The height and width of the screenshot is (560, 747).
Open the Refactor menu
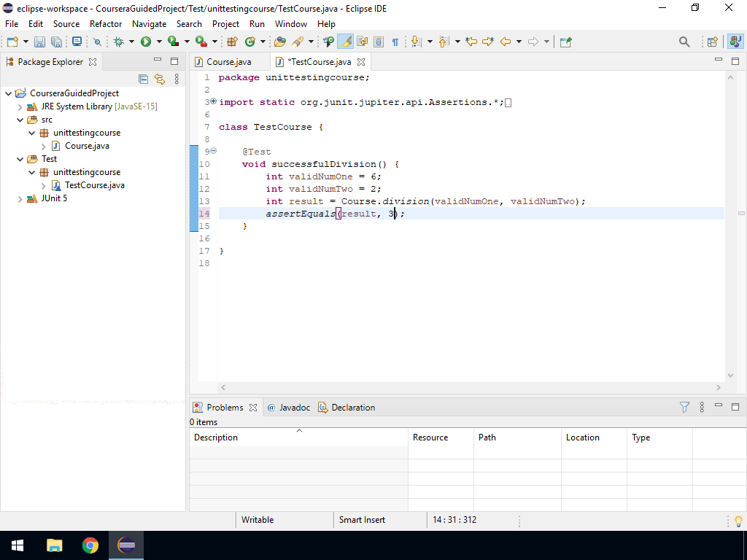tap(106, 24)
